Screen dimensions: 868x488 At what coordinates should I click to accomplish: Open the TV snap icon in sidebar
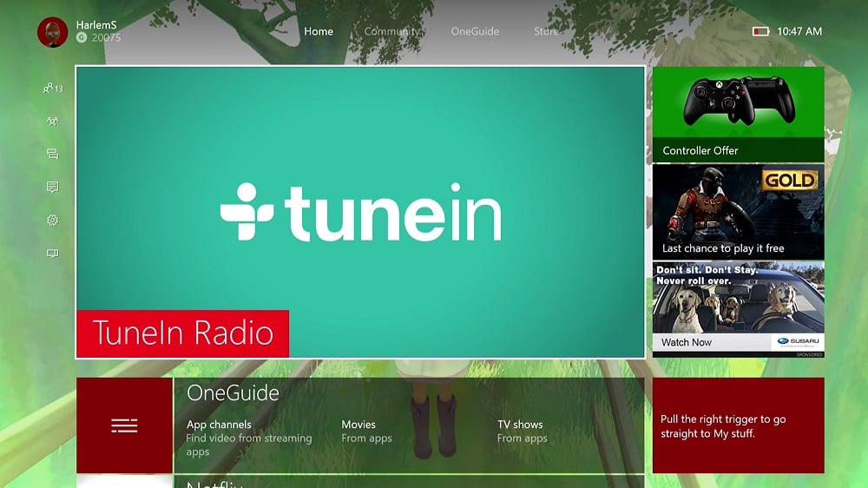tap(53, 254)
